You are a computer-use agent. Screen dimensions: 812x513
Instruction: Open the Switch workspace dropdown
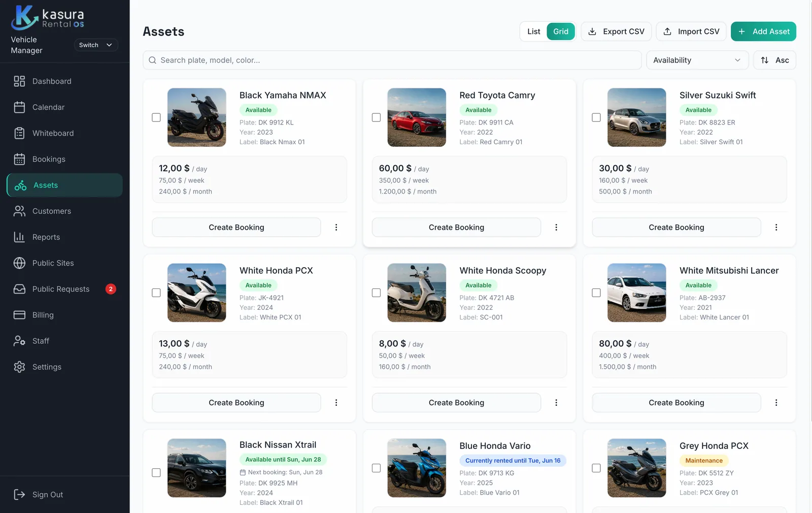tap(96, 45)
